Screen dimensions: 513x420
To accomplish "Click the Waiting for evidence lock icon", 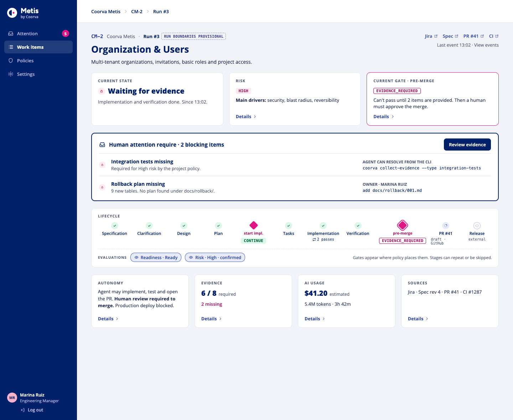I will click(x=102, y=91).
